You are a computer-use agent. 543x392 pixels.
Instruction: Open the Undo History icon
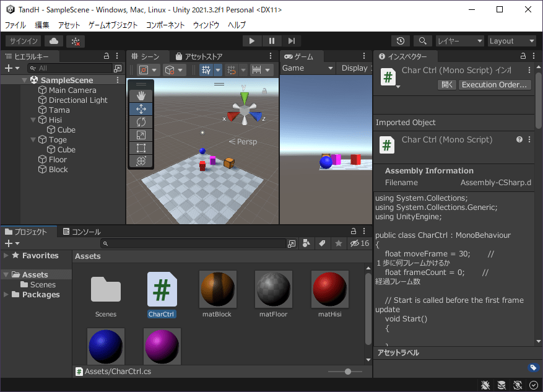tap(401, 41)
